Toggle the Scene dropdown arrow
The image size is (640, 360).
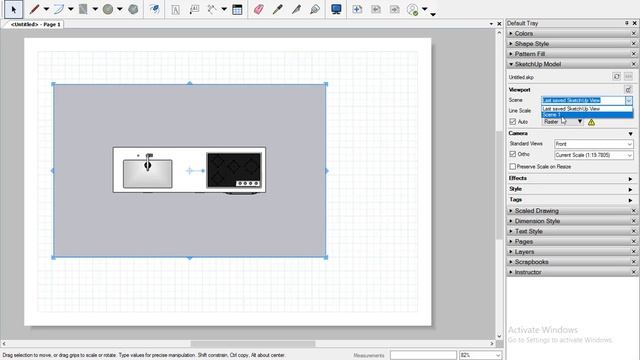(629, 100)
